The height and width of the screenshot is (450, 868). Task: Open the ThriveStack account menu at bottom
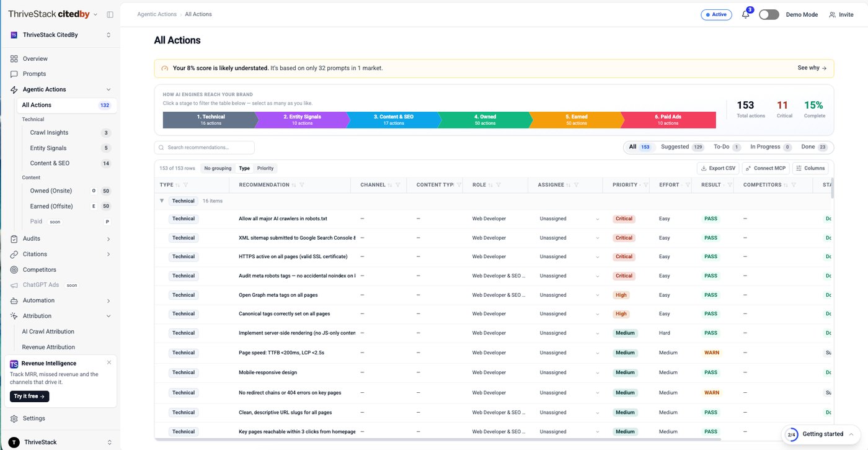[60, 442]
